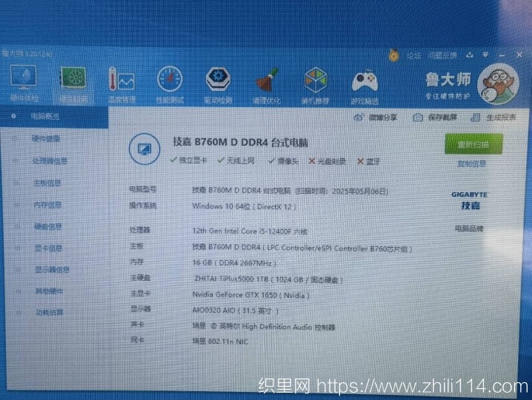Close the 鲁大师 window
The width and height of the screenshot is (532, 400).
coord(519,54)
